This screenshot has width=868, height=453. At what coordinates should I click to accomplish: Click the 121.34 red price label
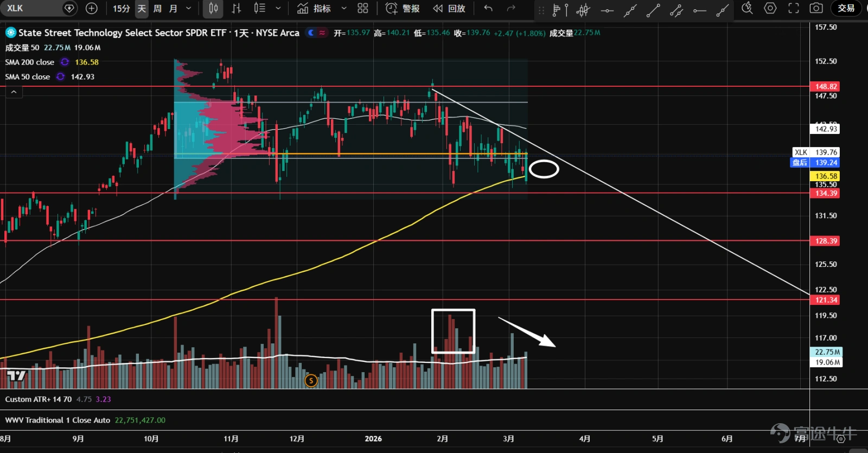(x=825, y=300)
